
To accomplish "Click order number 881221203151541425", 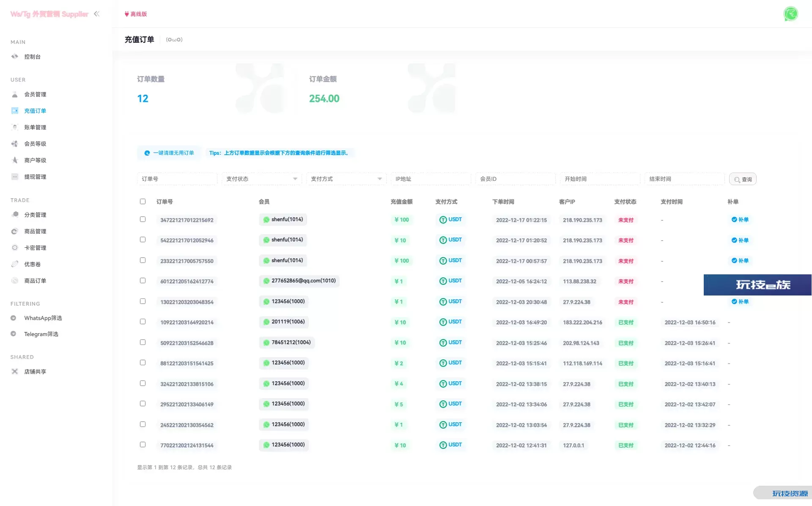I will click(x=187, y=364).
